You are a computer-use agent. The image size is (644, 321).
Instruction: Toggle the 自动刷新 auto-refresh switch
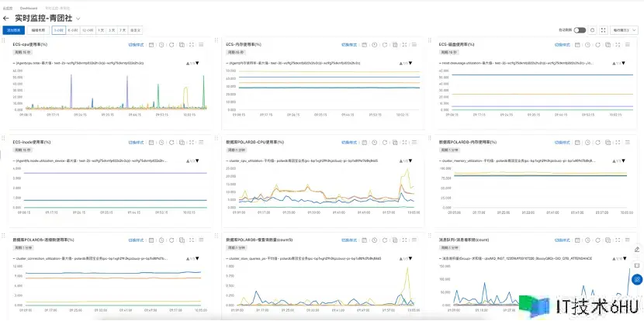click(579, 29)
